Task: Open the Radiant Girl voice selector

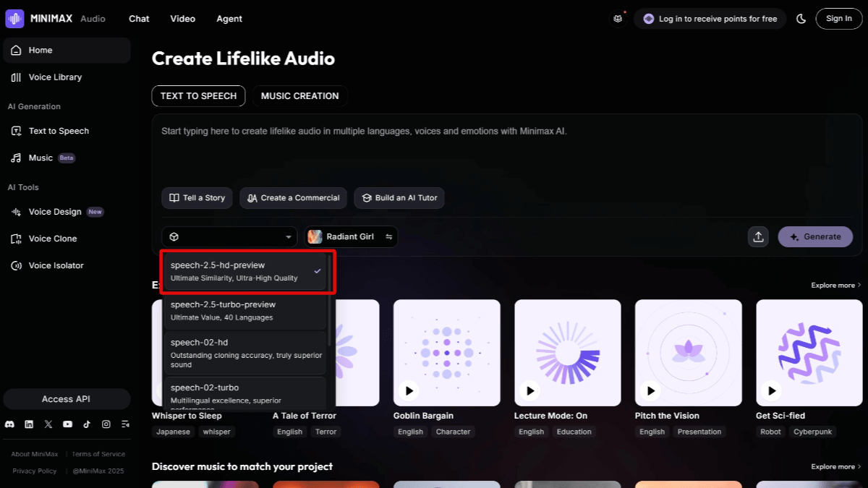Action: click(351, 237)
